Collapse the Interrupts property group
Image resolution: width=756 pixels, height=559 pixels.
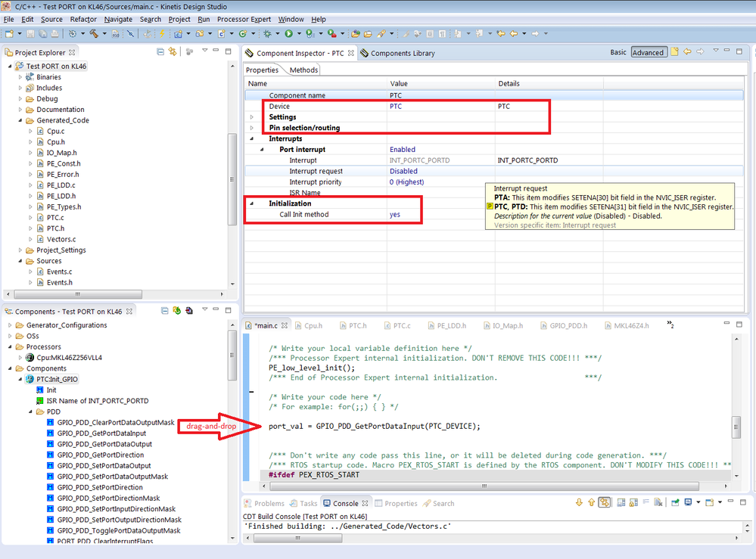[252, 138]
